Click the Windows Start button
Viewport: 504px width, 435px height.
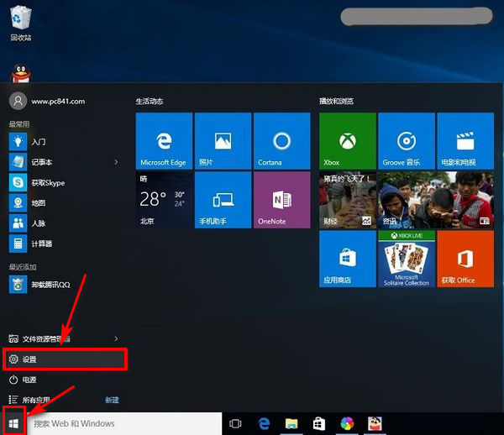[13, 423]
